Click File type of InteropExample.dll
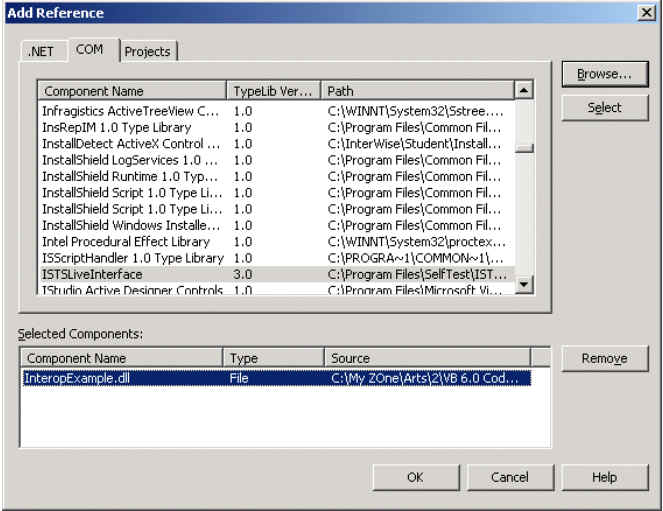This screenshot has width=663, height=511. coord(239,378)
